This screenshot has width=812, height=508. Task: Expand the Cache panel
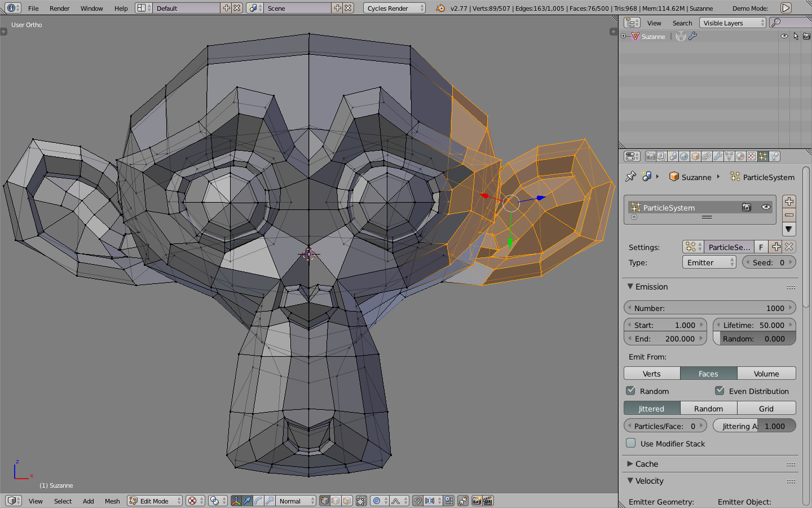pos(630,463)
